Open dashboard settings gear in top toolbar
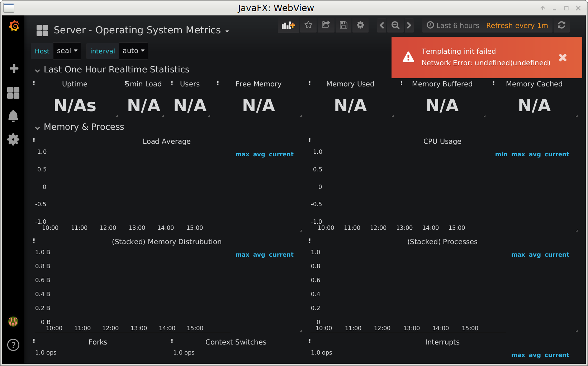Viewport: 588px width, 366px height. (x=360, y=25)
